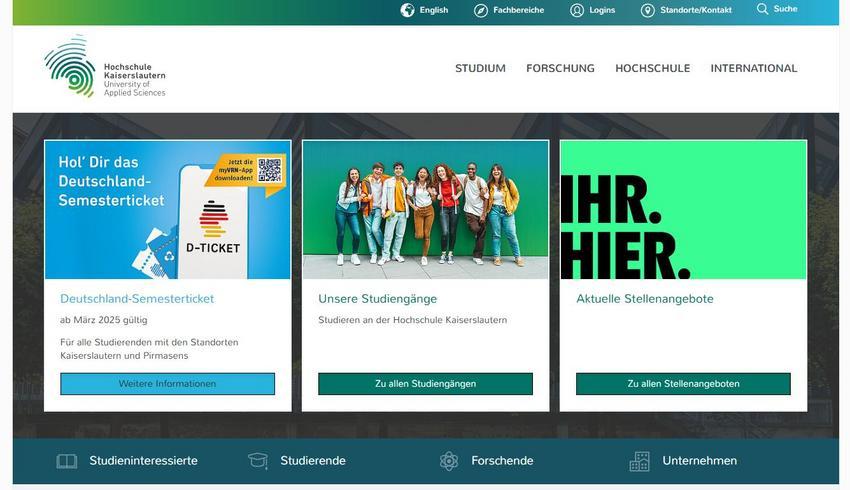Open the INTERNATIONAL menu

click(754, 68)
